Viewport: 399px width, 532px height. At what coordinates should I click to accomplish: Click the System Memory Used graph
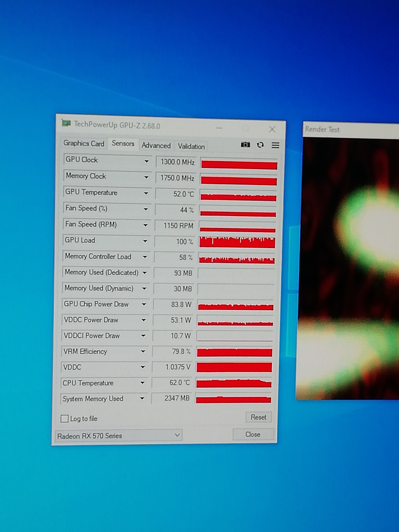click(x=234, y=398)
